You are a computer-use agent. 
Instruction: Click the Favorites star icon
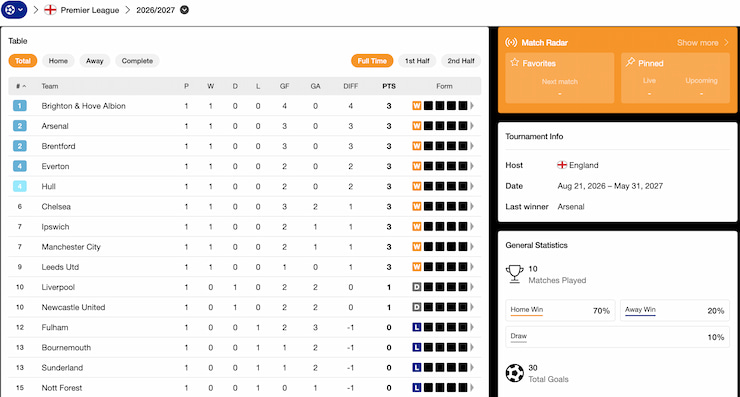pos(515,62)
